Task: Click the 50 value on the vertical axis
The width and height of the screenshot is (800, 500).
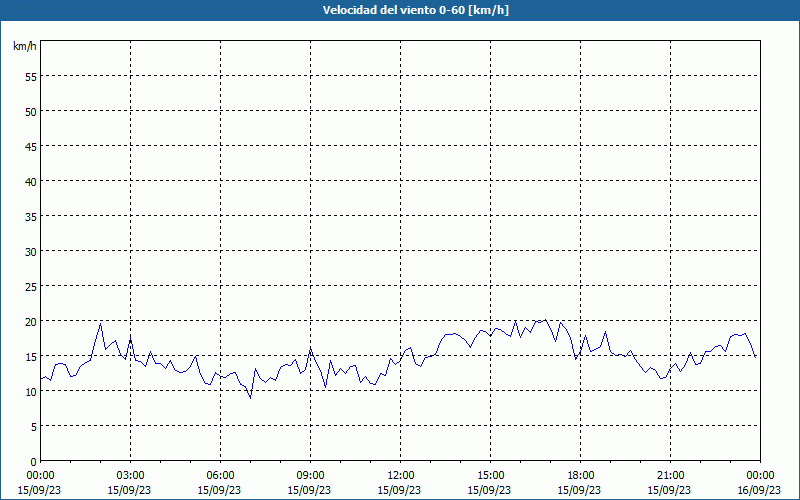Action: pos(30,111)
